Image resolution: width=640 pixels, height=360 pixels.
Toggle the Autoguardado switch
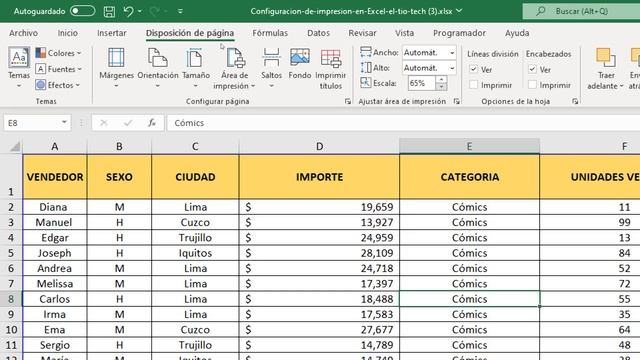click(x=82, y=11)
